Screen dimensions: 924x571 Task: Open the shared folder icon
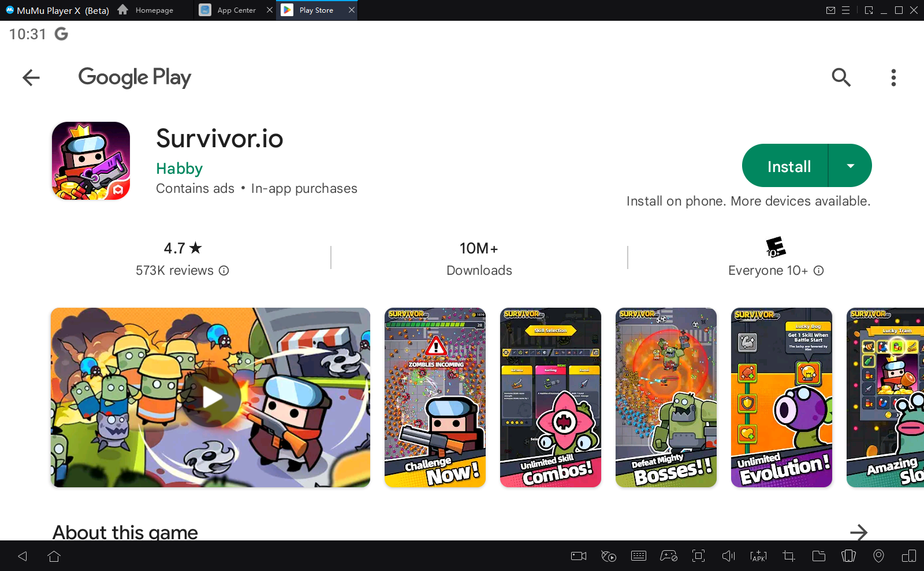(x=819, y=556)
